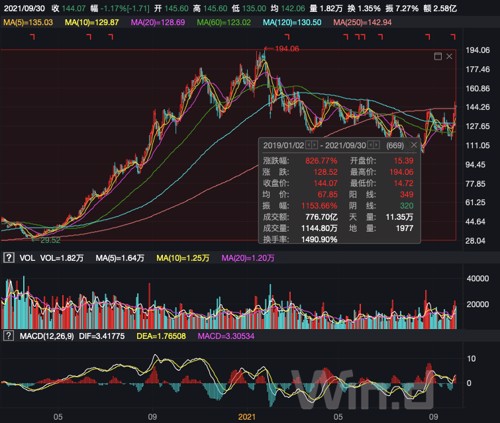This screenshot has height=423, width=500.
Task: Select the MA(250)=142.94 legend label
Action: tap(363, 22)
